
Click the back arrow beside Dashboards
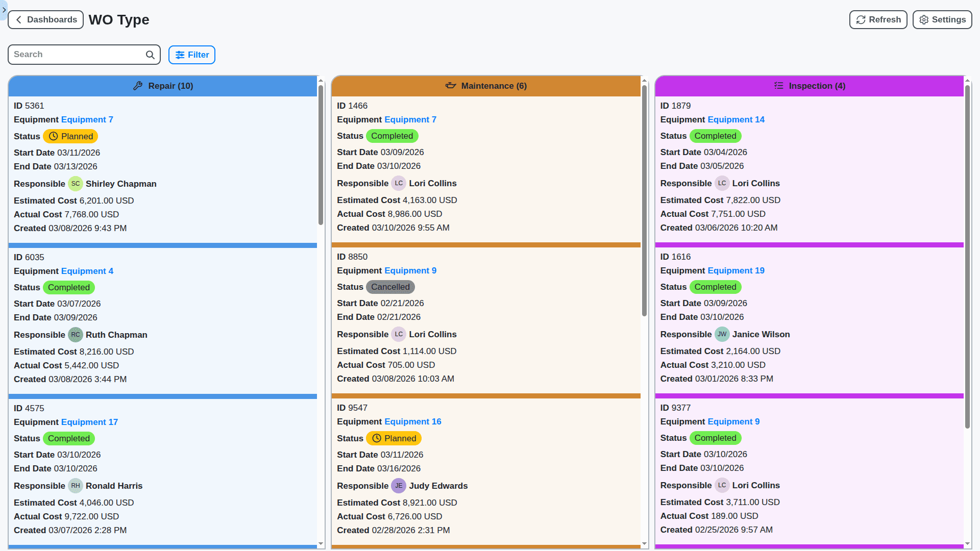coord(18,19)
